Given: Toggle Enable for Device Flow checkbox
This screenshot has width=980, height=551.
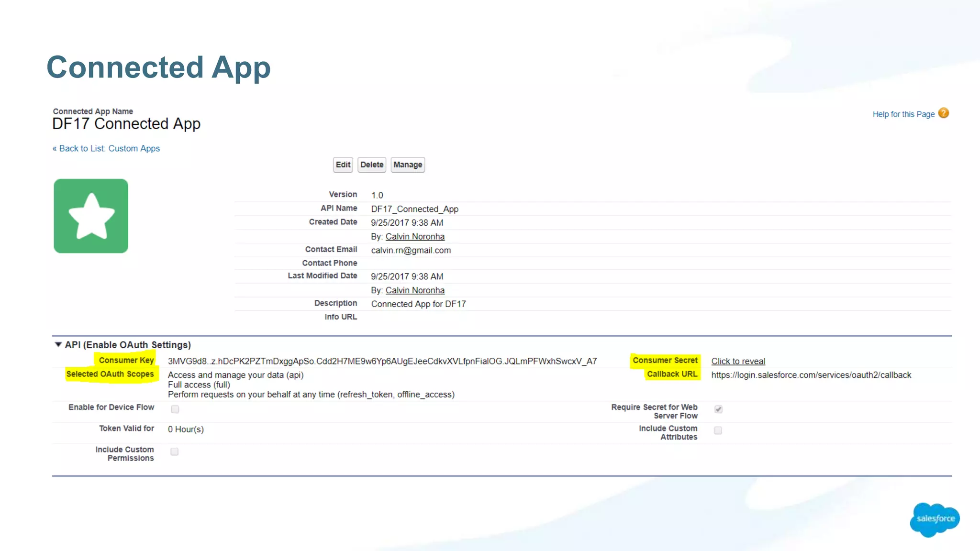Looking at the screenshot, I should [175, 409].
